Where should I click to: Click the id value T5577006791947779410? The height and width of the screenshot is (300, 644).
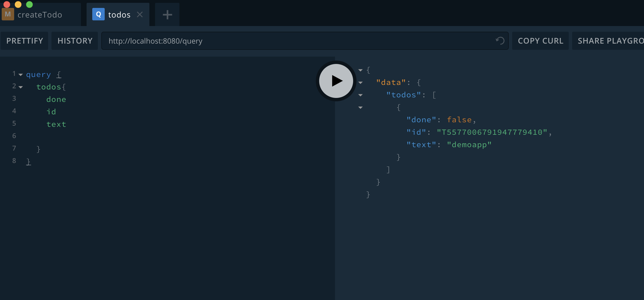point(492,132)
